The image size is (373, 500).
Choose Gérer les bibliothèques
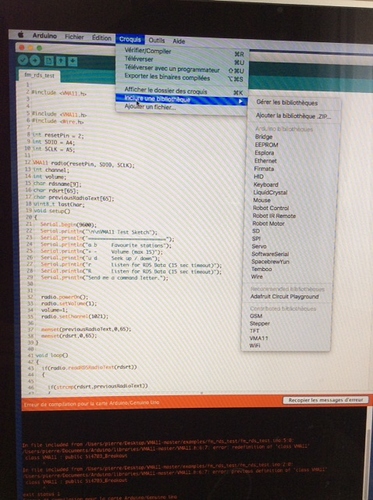287,103
